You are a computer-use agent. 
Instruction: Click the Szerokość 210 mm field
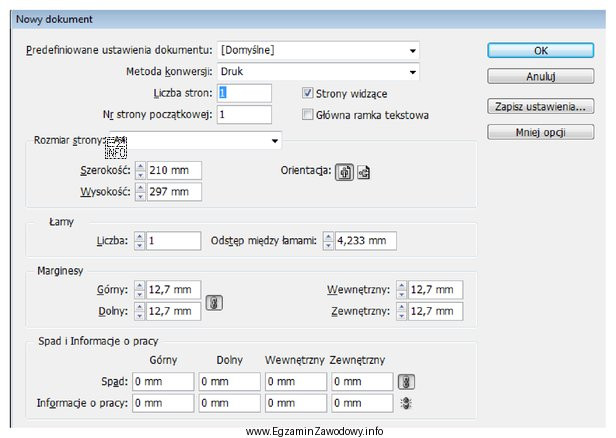[x=174, y=170]
